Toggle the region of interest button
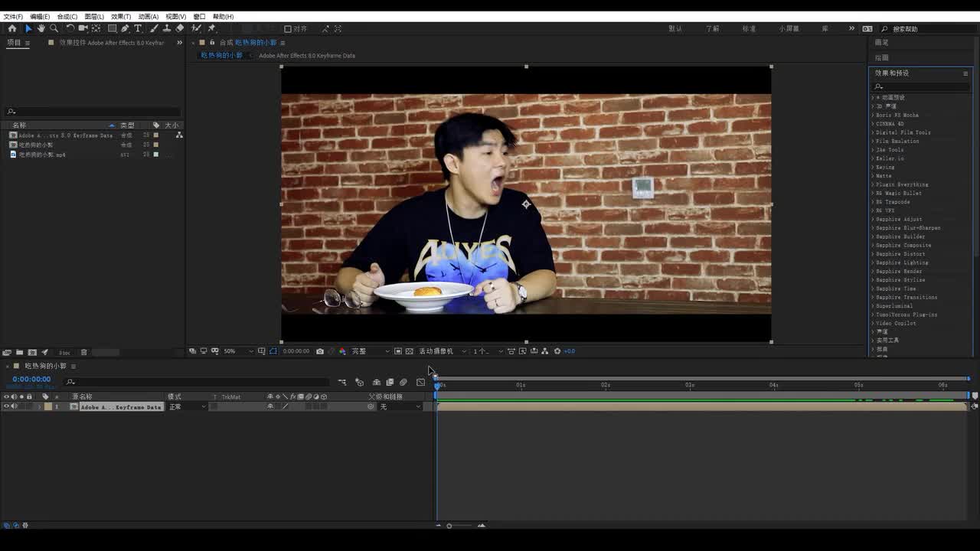 tap(398, 351)
